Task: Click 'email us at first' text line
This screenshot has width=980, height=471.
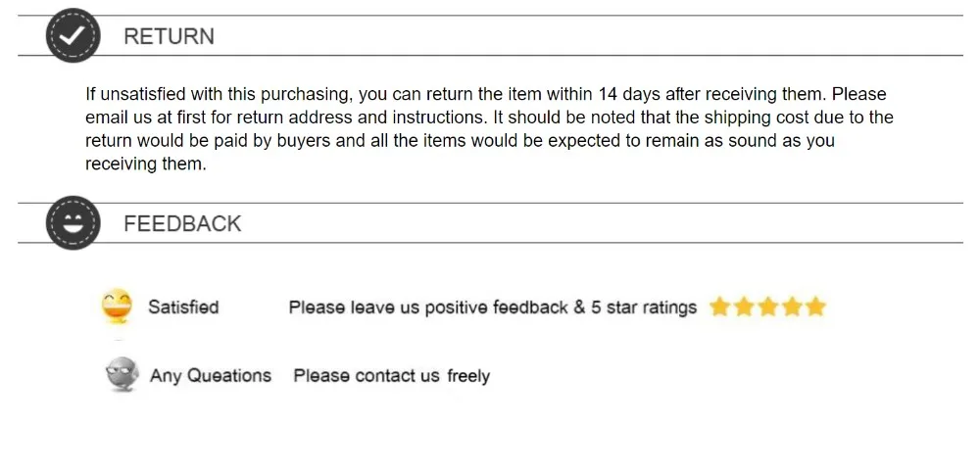Action: tap(489, 118)
